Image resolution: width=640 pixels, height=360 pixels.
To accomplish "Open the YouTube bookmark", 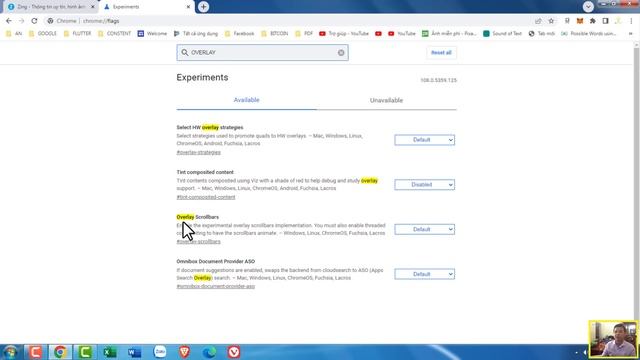I will coord(402,33).
